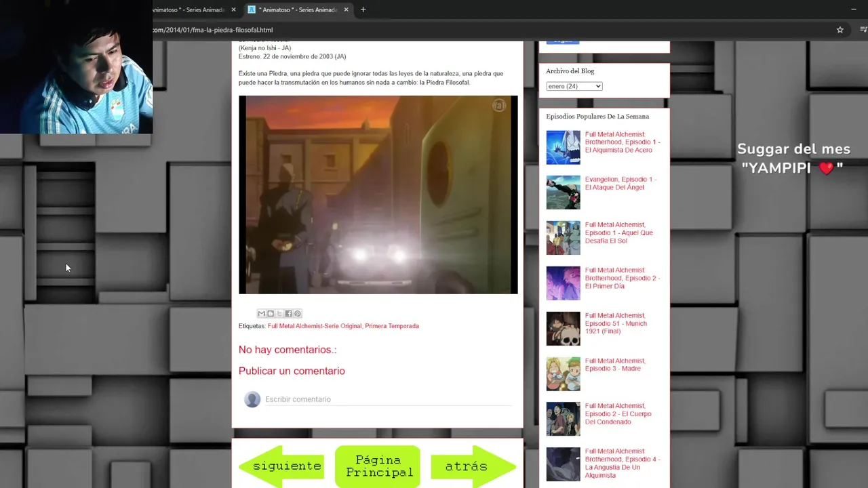Click the Escribir comentario field
Screen dimensions: 868x488
pyautogui.click(x=388, y=399)
